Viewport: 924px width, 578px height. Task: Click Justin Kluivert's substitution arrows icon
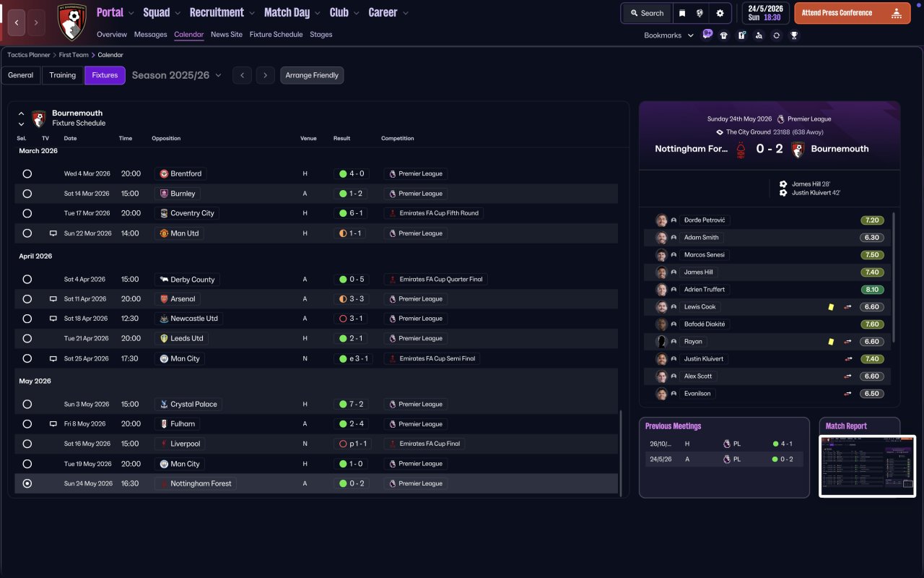coord(848,359)
